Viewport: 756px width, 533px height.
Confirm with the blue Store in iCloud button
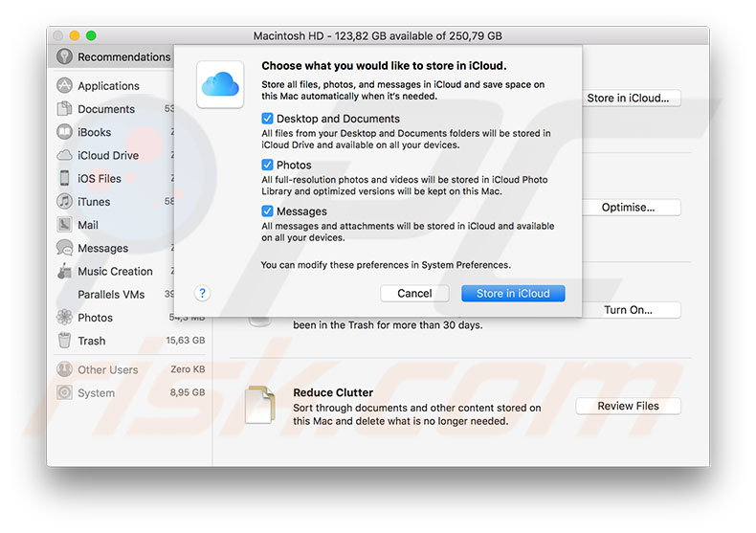point(513,293)
